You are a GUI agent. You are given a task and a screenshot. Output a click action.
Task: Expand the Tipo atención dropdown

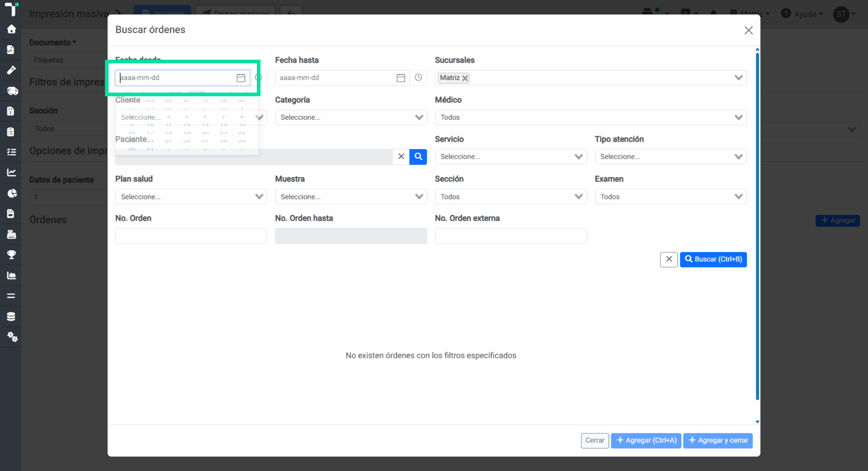click(x=739, y=157)
